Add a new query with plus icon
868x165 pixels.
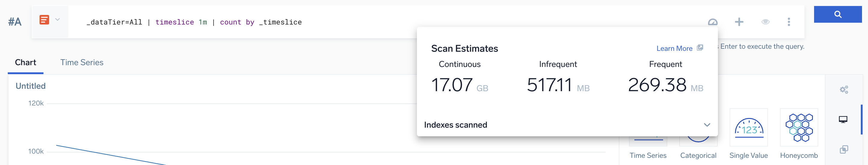[739, 22]
